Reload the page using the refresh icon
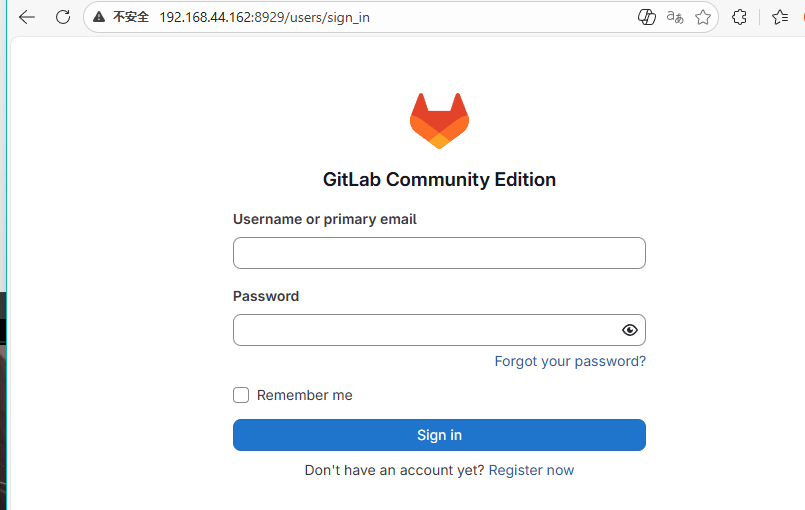Screen dimensions: 805x510 (x=63, y=17)
